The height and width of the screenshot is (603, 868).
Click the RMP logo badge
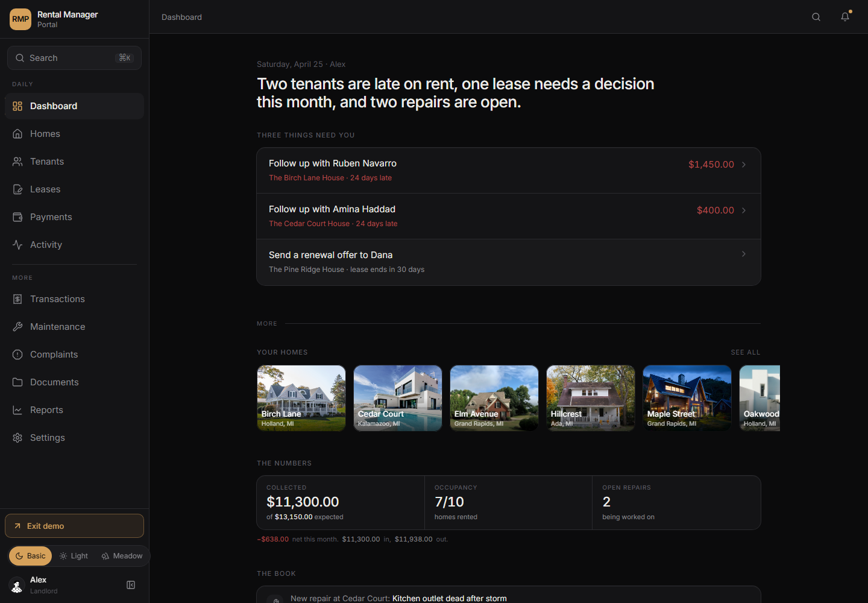[x=20, y=19]
